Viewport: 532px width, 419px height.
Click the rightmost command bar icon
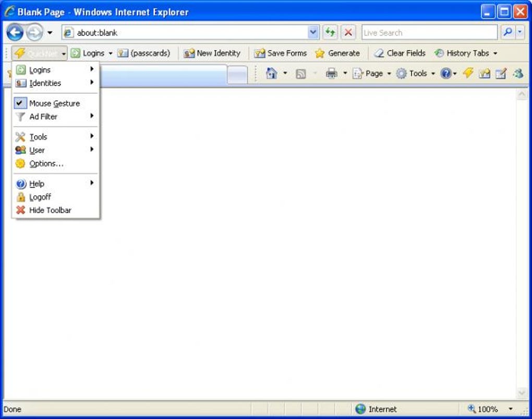click(x=518, y=74)
